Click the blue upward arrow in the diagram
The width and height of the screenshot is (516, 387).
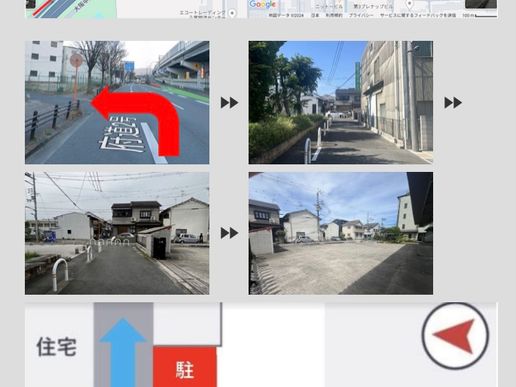pos(123,353)
